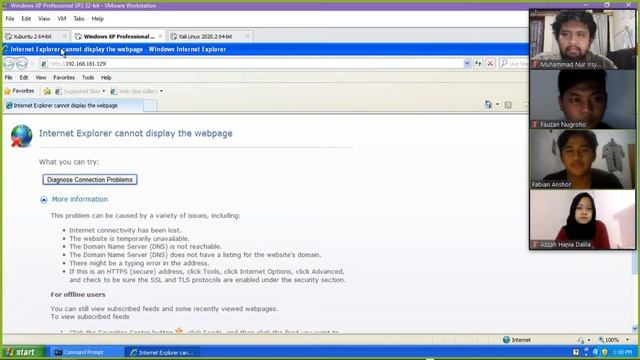This screenshot has width=640, height=360.
Task: Click the protected mode status icon
Action: pos(581,340)
